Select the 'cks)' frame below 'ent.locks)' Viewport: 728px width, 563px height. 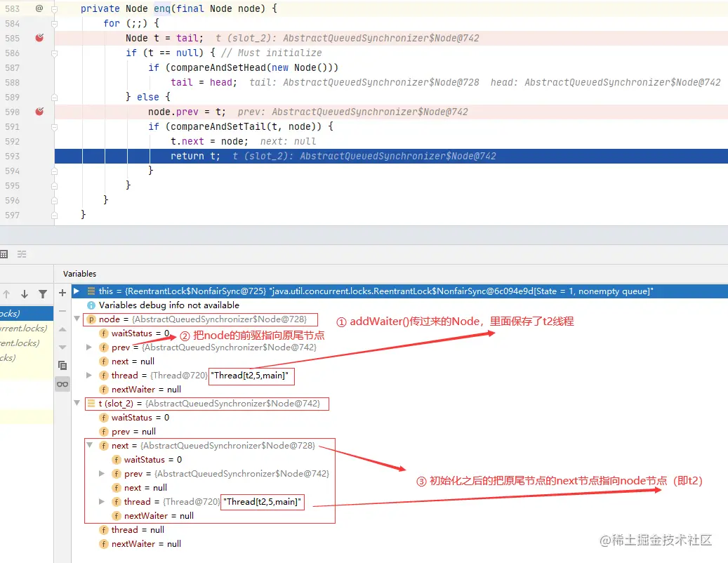tap(27, 358)
